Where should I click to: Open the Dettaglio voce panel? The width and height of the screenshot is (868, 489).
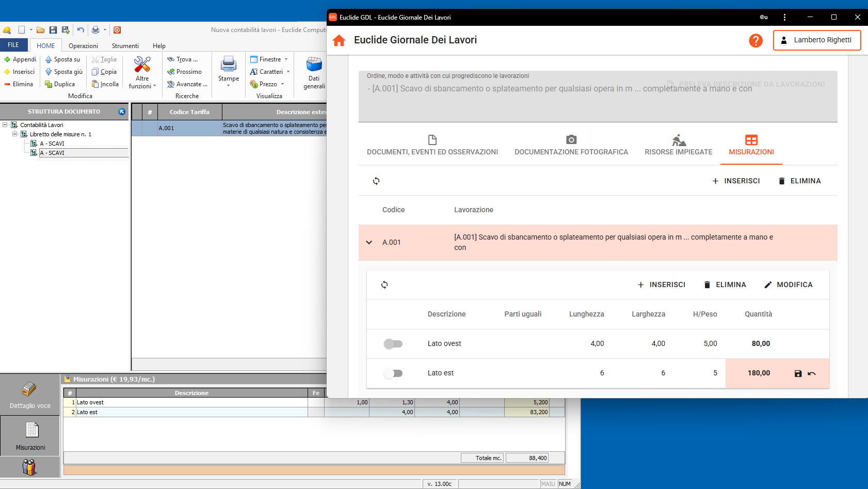click(30, 395)
